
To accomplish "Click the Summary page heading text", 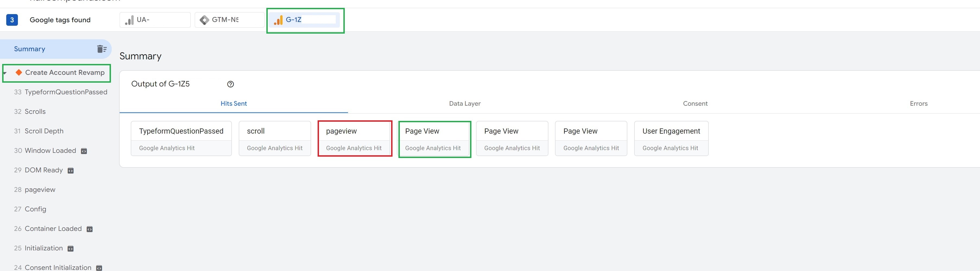I will coord(141,56).
